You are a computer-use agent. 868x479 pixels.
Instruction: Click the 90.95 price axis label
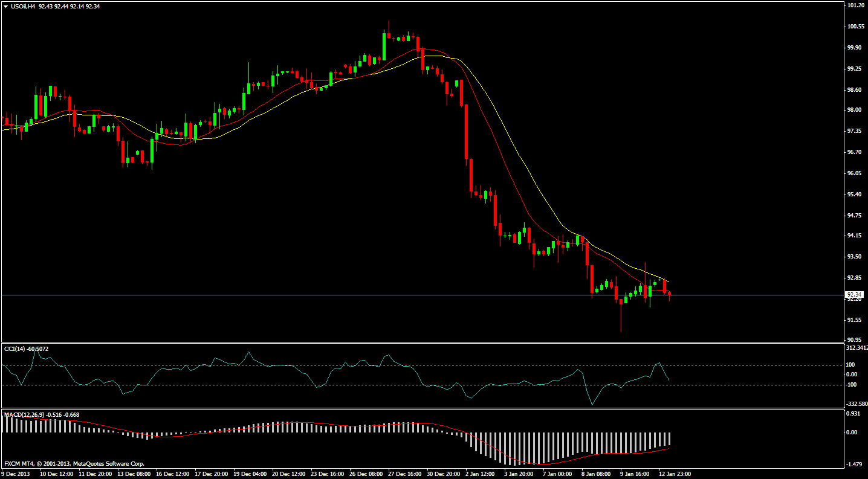[x=855, y=339]
